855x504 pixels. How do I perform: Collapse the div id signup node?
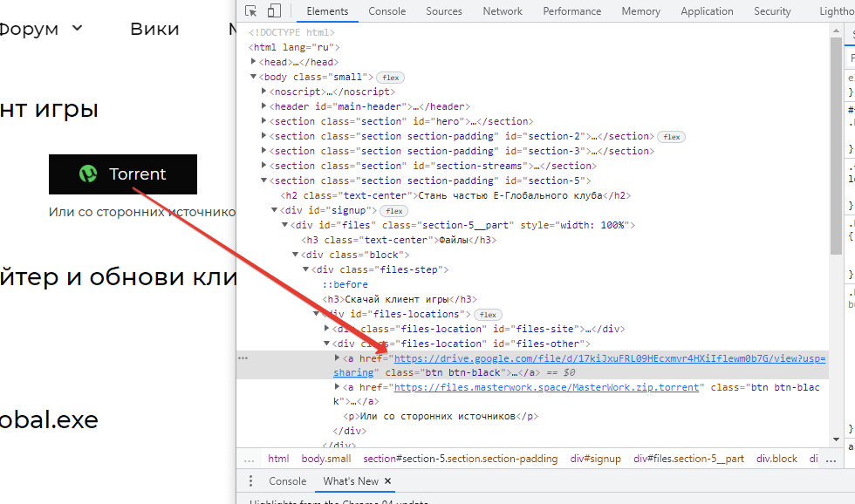pyautogui.click(x=274, y=209)
